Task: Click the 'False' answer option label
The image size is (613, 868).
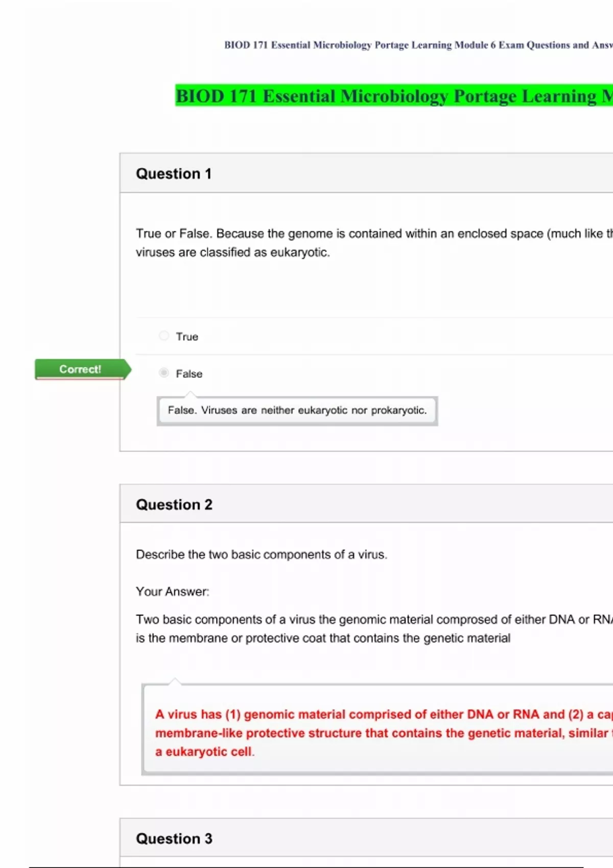Action: click(x=189, y=374)
